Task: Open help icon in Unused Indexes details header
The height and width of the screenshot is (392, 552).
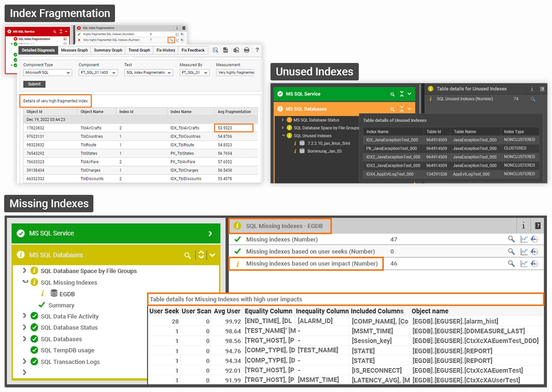Action: (543, 89)
